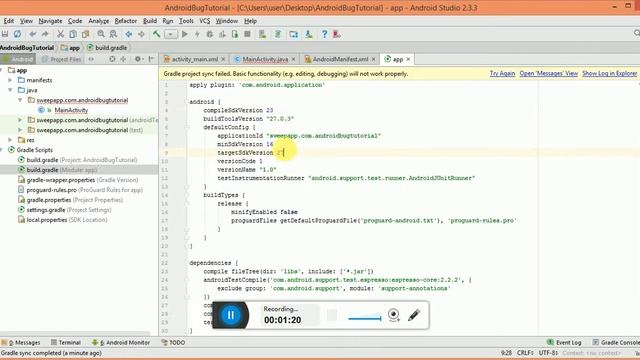640x360 pixels.
Task: Open the run configuration dropdown
Action: pyautogui.click(x=171, y=34)
